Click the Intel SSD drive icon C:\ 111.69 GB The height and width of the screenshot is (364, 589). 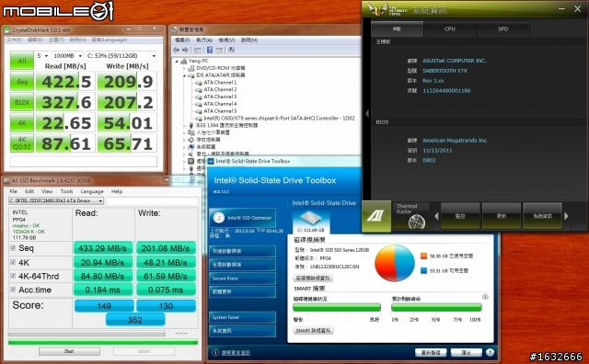click(x=311, y=222)
